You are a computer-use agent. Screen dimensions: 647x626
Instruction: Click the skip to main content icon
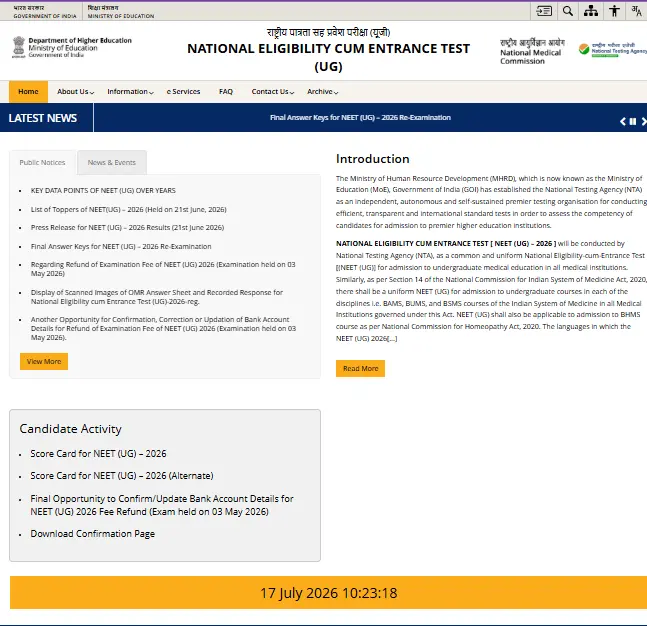pyautogui.click(x=544, y=11)
